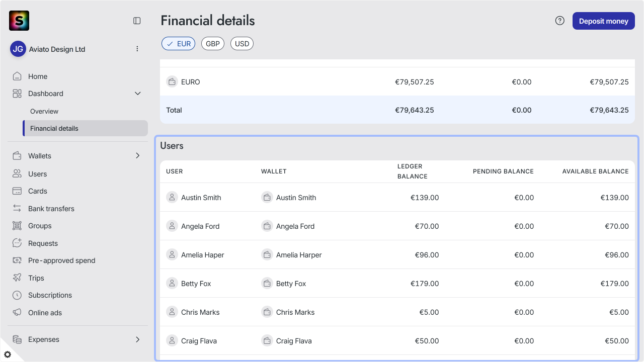Screen dimensions: 644x362
Task: Click the Users people icon in sidebar
Action: tap(17, 174)
